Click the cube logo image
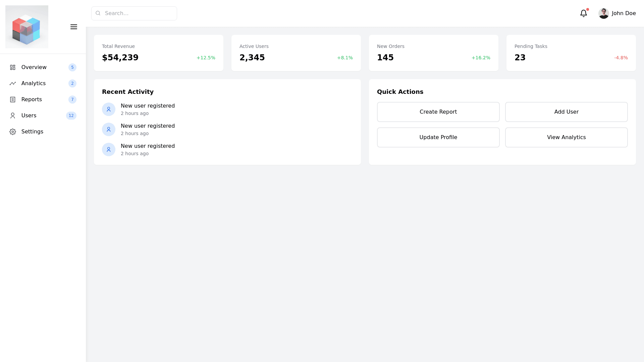The width and height of the screenshot is (644, 362). click(27, 27)
